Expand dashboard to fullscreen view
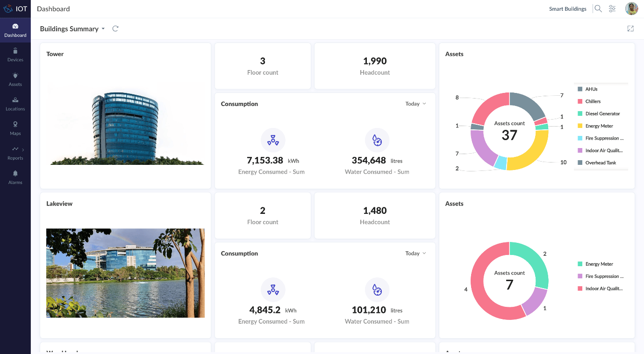This screenshot has width=644, height=354. (630, 29)
